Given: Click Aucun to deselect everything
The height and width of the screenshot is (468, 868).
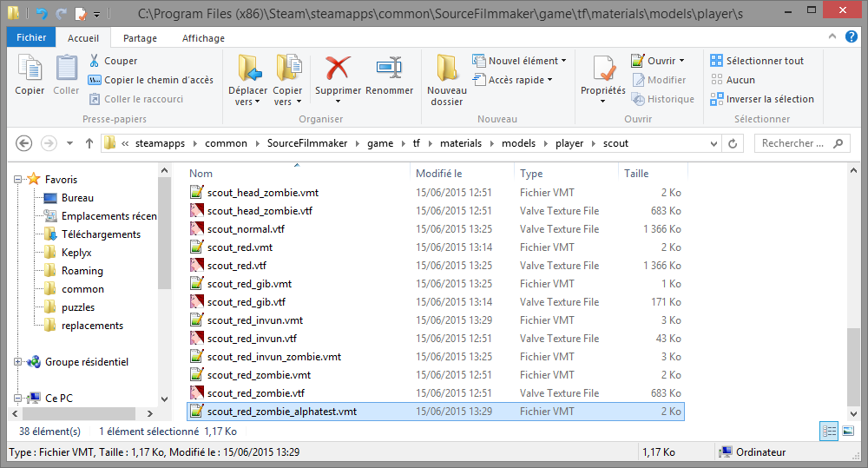Looking at the screenshot, I should click(x=733, y=80).
